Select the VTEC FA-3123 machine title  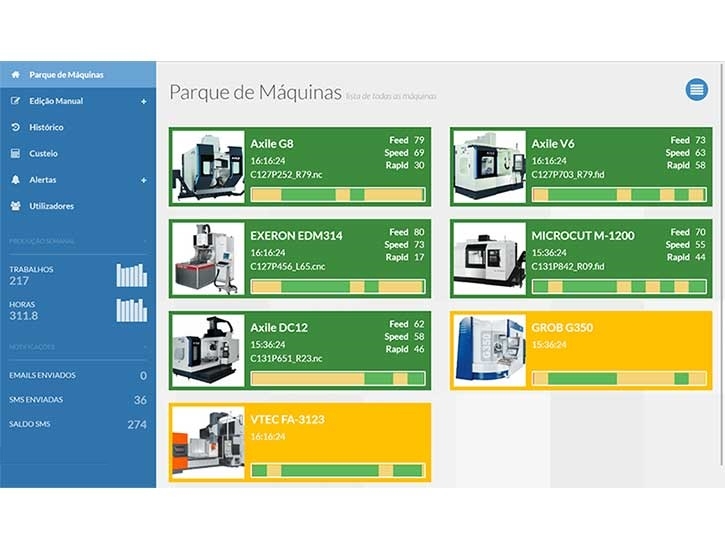tap(288, 420)
